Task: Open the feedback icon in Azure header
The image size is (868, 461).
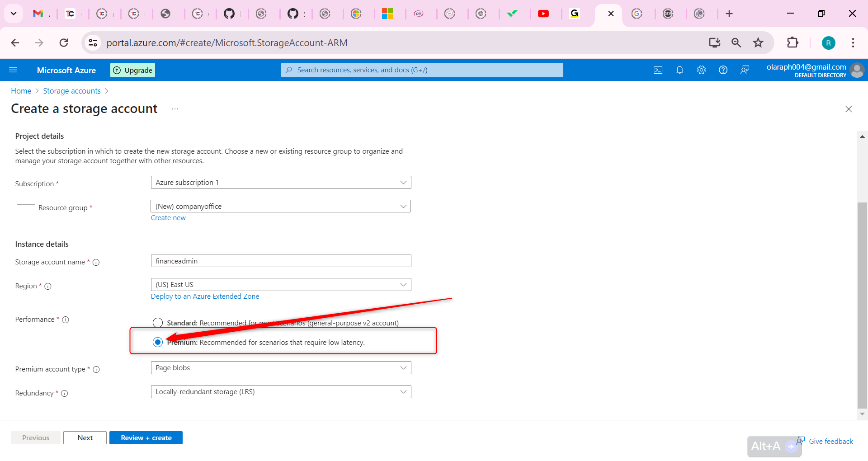Action: coord(745,70)
